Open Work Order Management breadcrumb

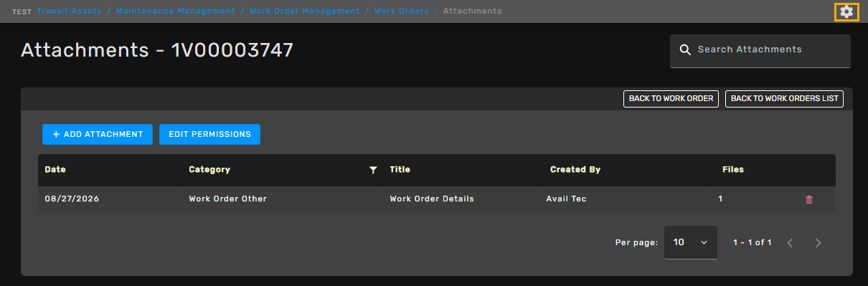coord(305,11)
